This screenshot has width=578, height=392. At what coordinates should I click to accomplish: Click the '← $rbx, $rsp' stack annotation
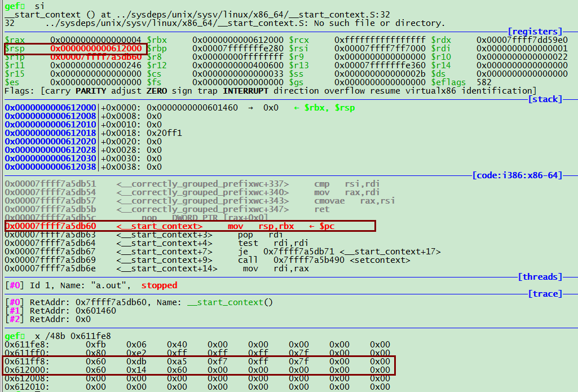[324, 108]
